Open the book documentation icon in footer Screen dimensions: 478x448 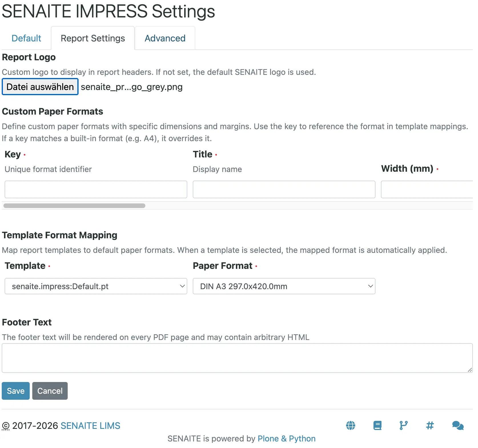(377, 425)
